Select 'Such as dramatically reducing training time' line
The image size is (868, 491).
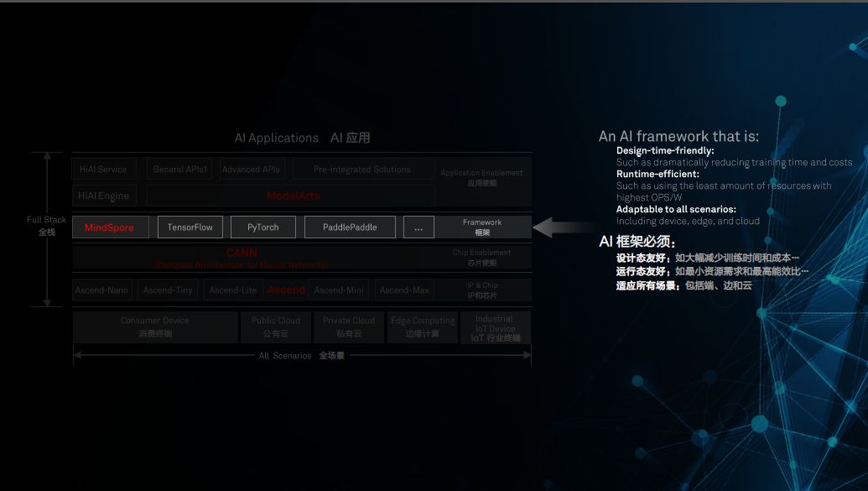(x=735, y=162)
